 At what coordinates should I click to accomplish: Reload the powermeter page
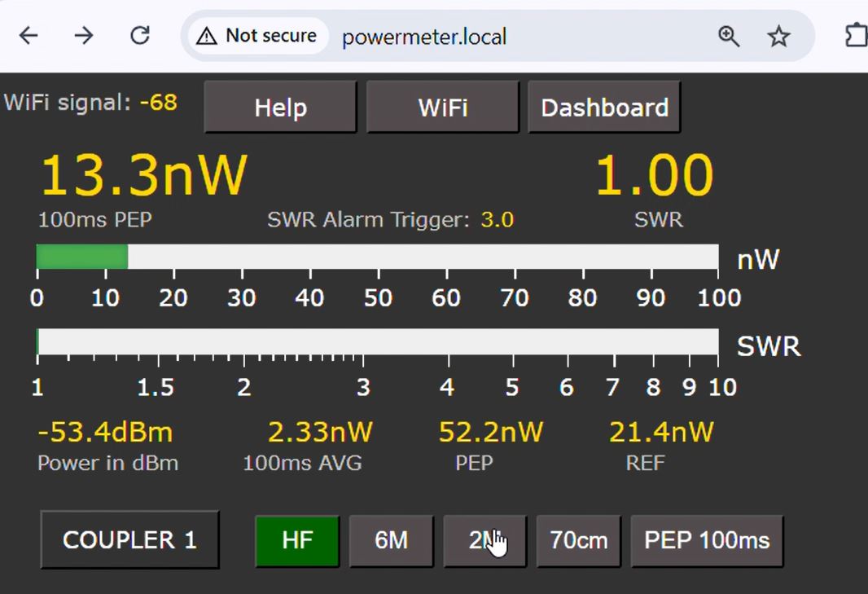tap(140, 36)
